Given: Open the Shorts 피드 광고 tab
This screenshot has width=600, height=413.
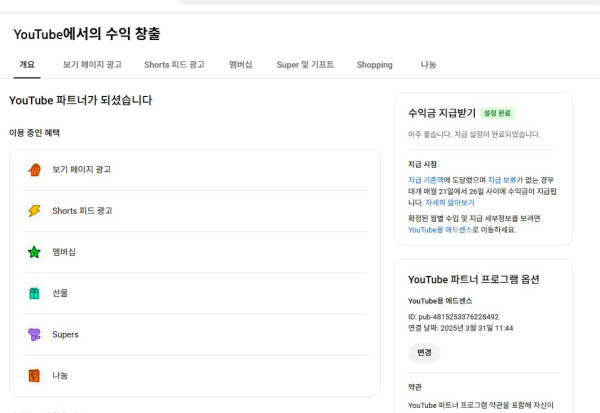Looking at the screenshot, I should (x=174, y=65).
